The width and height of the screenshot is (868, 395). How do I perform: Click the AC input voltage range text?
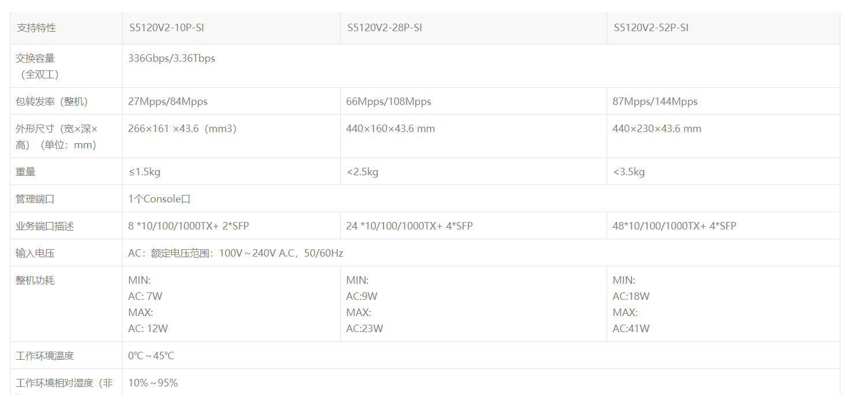click(x=235, y=253)
